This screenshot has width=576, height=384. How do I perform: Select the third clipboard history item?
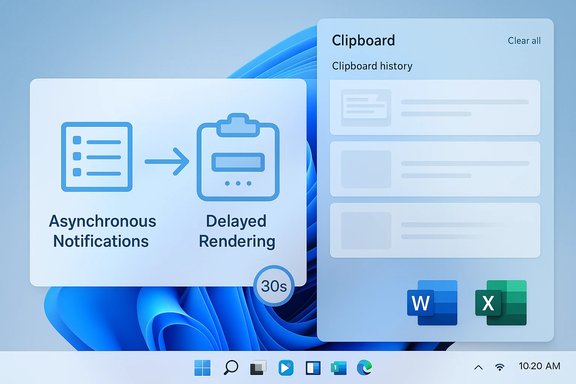(435, 230)
